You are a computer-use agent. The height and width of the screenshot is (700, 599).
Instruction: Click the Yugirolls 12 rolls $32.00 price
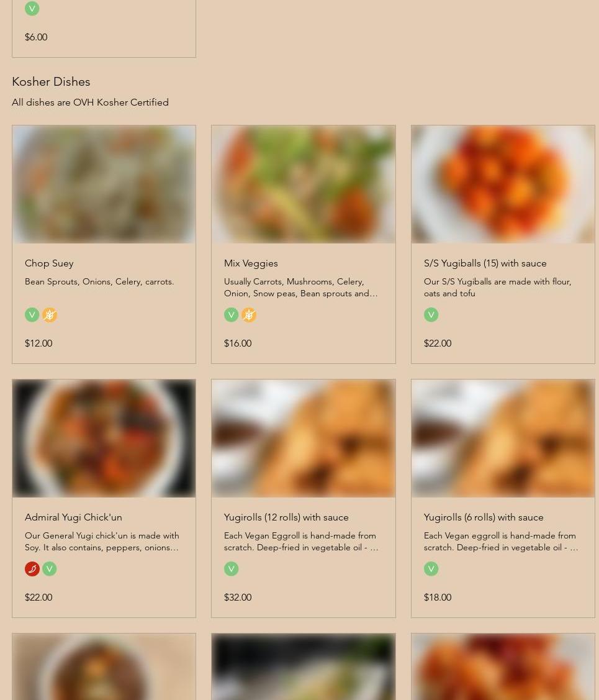(x=238, y=598)
